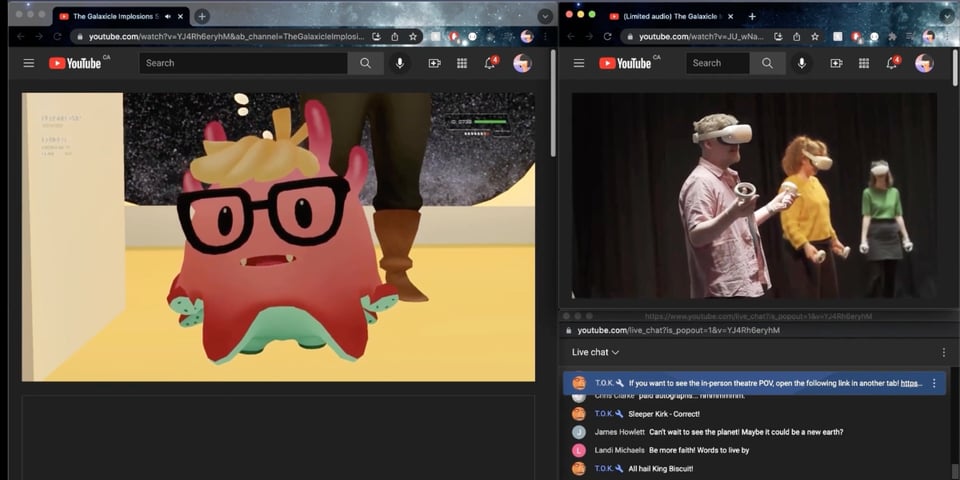Click the right window vertical scrollbar
This screenshot has width=960, height=480.
click(x=955, y=67)
